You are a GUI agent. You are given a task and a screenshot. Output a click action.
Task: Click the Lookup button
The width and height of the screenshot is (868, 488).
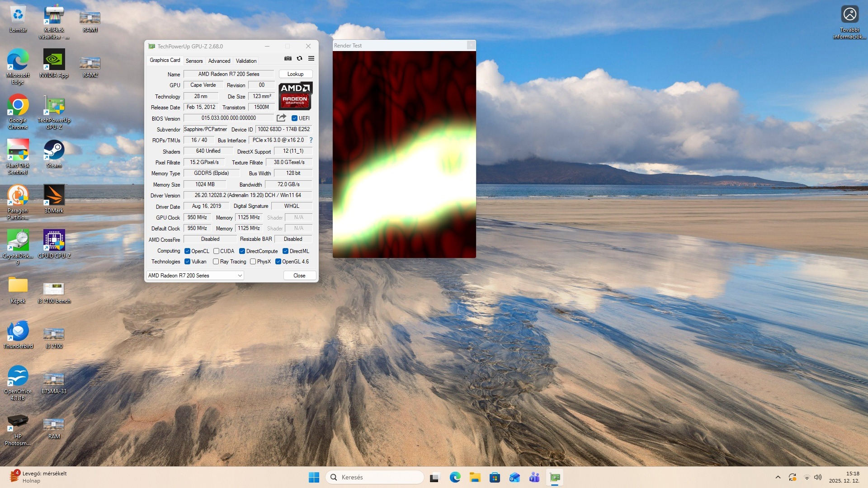point(295,74)
